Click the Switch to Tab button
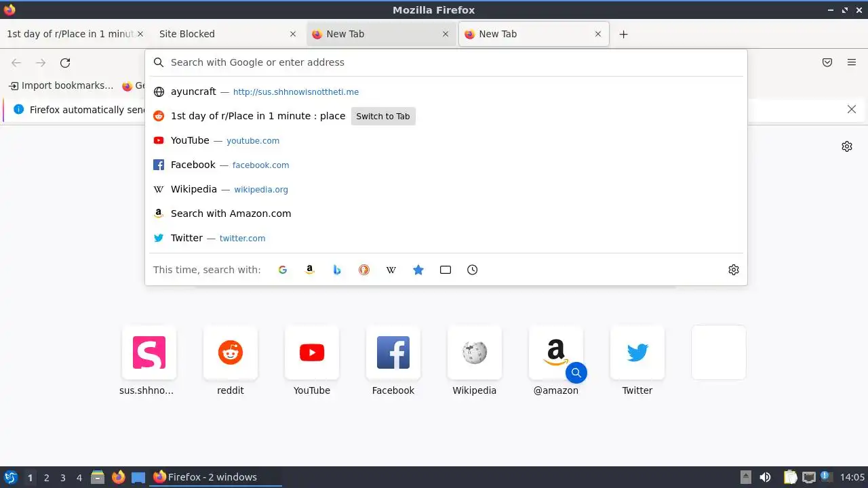The height and width of the screenshot is (488, 868). 383,116
